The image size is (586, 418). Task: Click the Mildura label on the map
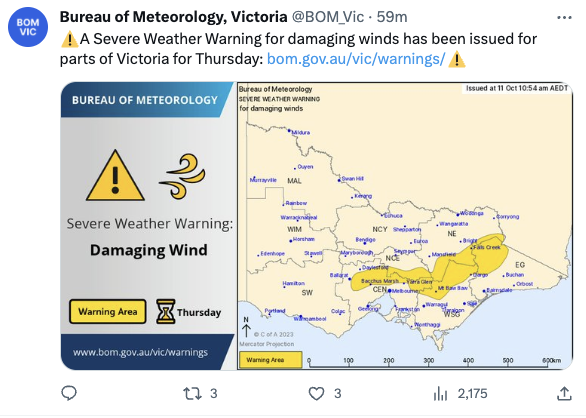pos(301,132)
